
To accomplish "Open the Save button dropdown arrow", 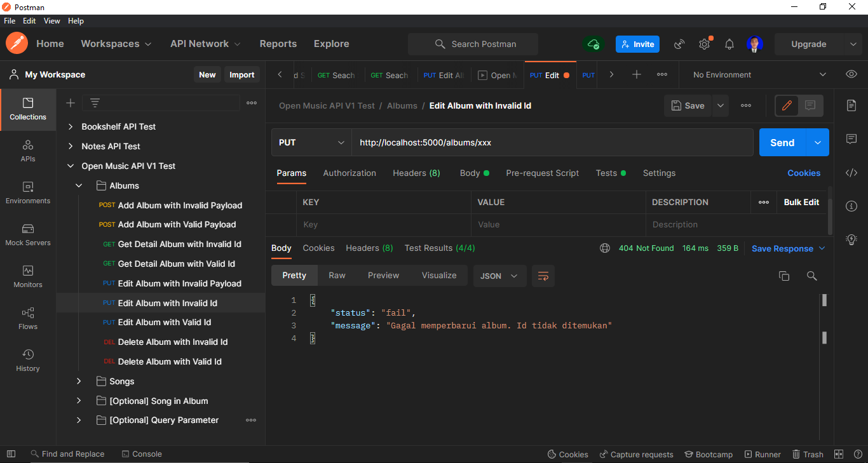I will coord(721,105).
